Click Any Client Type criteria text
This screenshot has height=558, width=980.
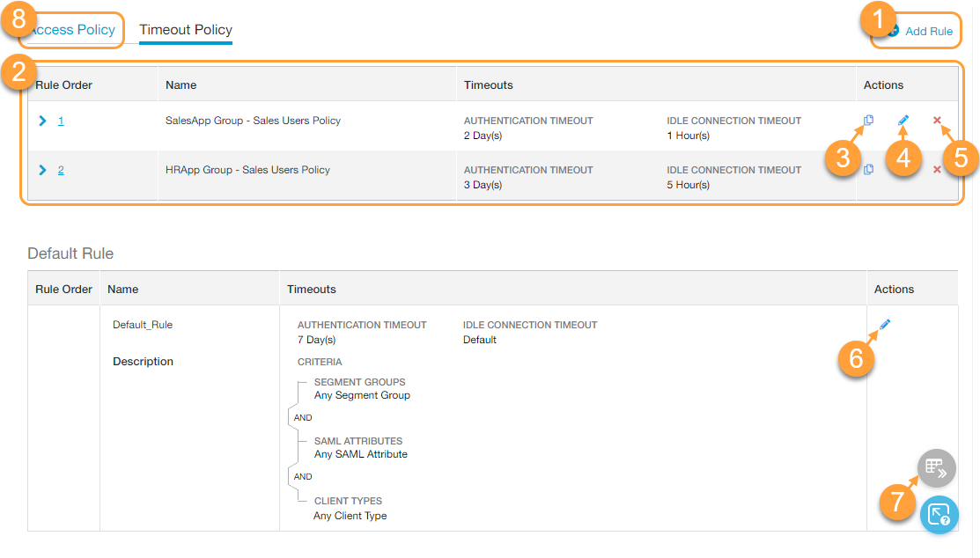click(350, 516)
